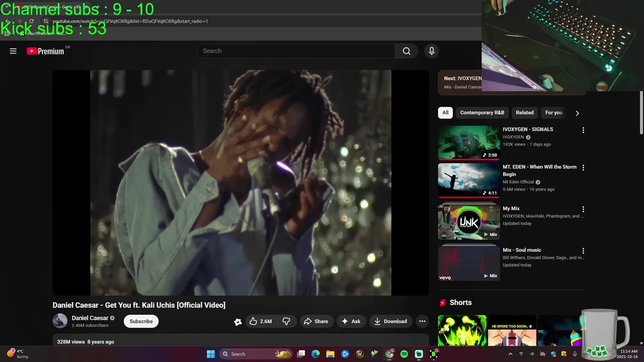Open World of Warcraft taskbar icon
Image resolution: width=644 pixels, height=362 pixels.
coord(360,354)
